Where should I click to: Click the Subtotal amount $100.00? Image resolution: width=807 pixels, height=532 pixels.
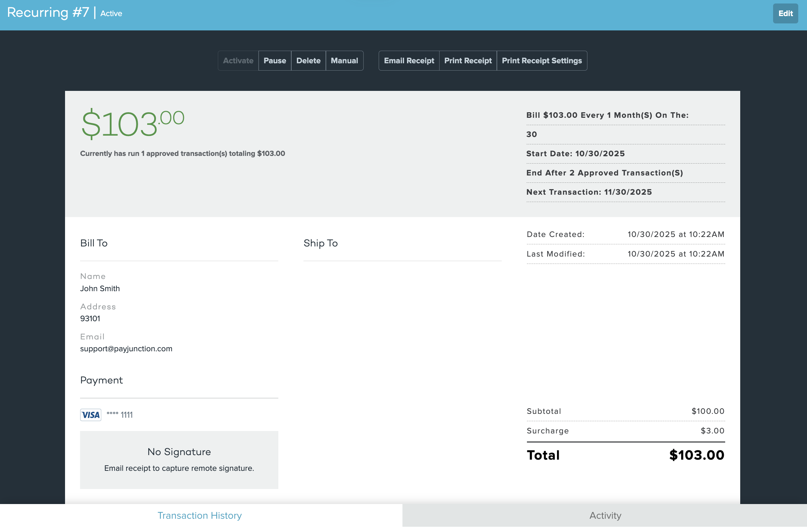[x=708, y=411]
